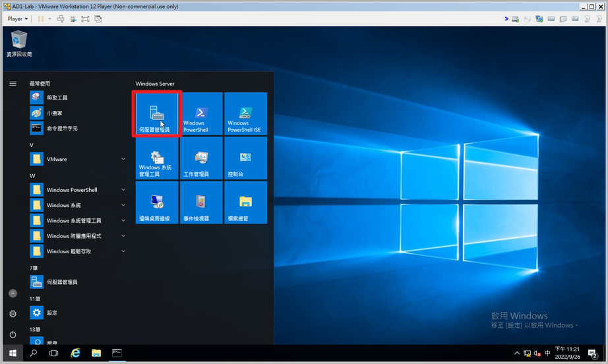Open the Action Center notification icon

tap(592, 353)
